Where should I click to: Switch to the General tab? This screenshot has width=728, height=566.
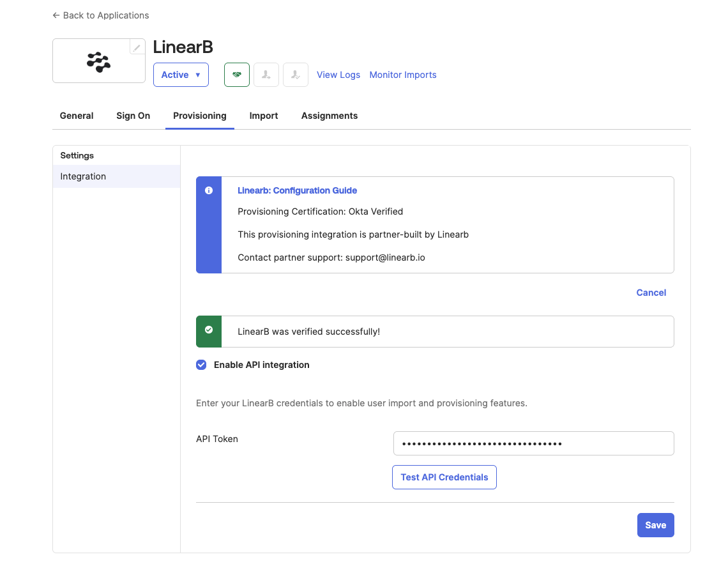(77, 116)
